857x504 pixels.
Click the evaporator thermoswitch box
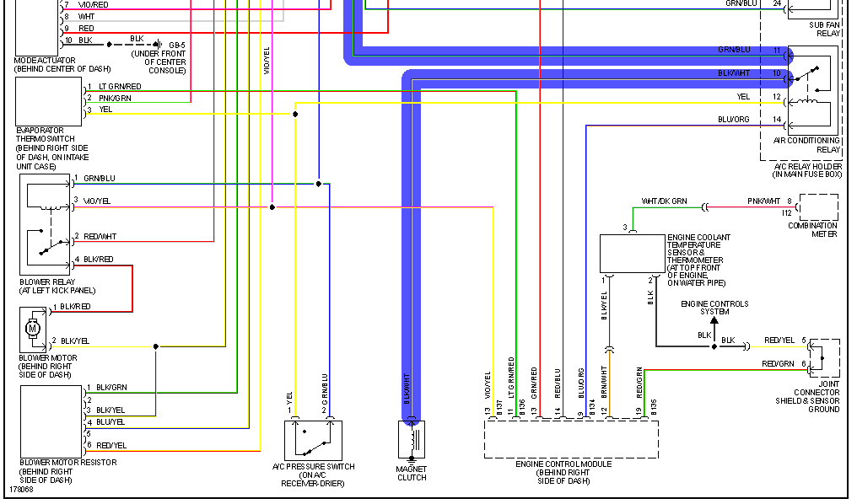pos(48,101)
